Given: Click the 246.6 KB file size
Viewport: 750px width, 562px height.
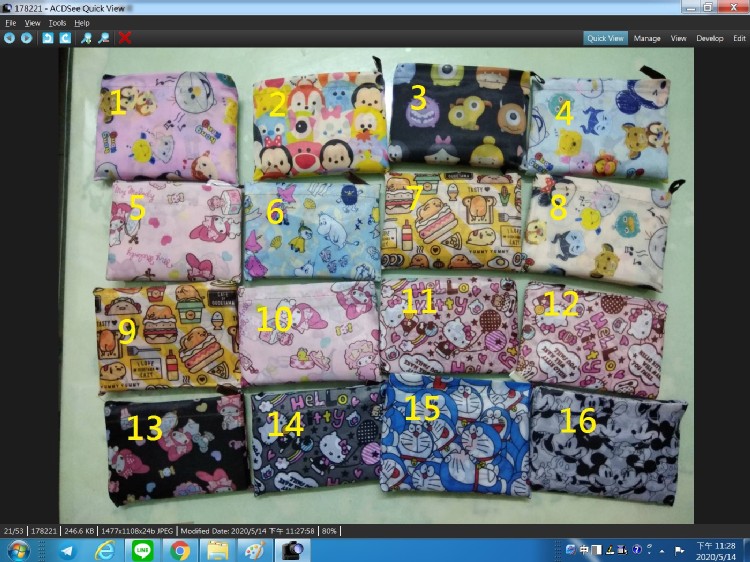Looking at the screenshot, I should pos(79,531).
